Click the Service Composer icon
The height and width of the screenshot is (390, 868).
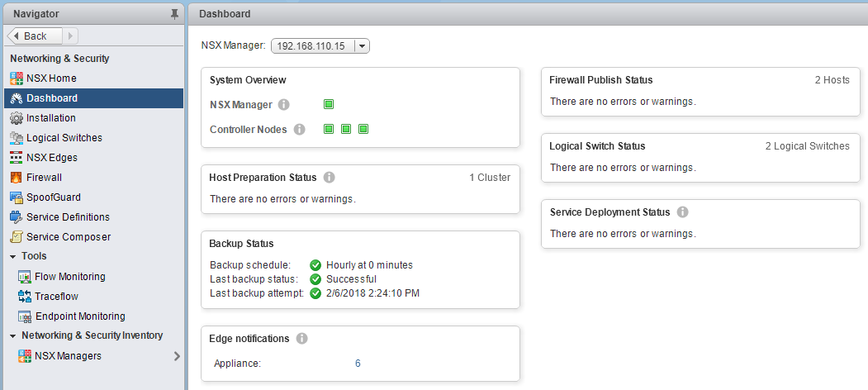point(16,237)
